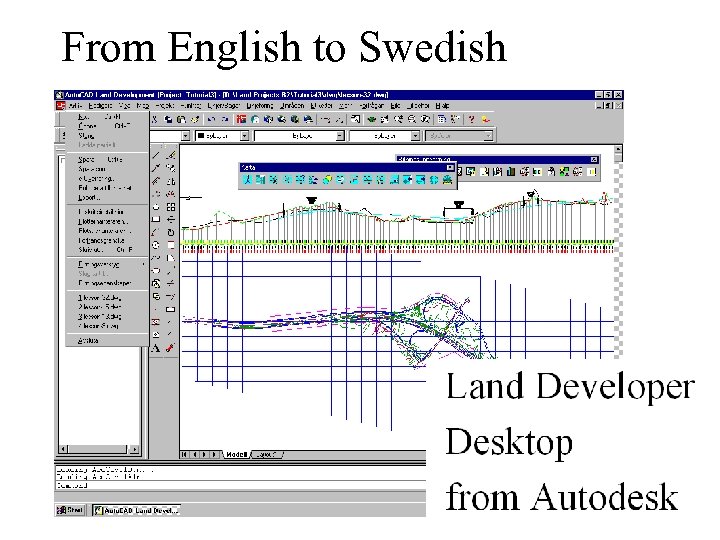
Task: Click the Undo arrow icon
Action: point(212,119)
